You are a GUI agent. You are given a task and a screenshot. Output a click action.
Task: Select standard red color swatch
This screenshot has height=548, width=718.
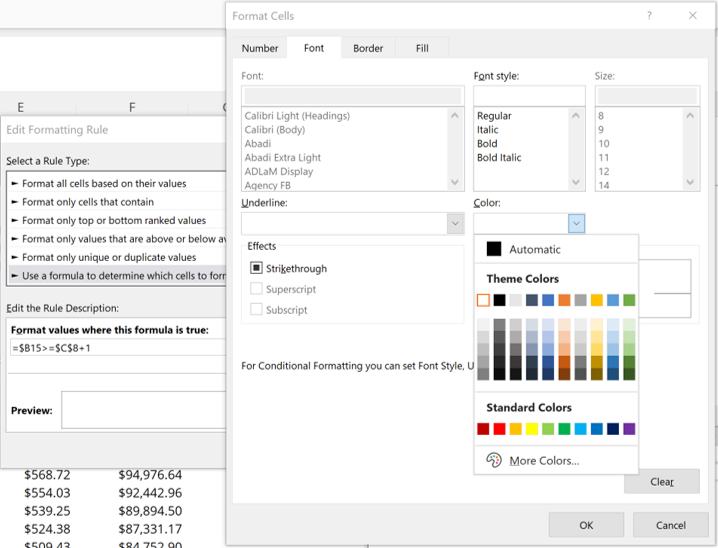500,429
